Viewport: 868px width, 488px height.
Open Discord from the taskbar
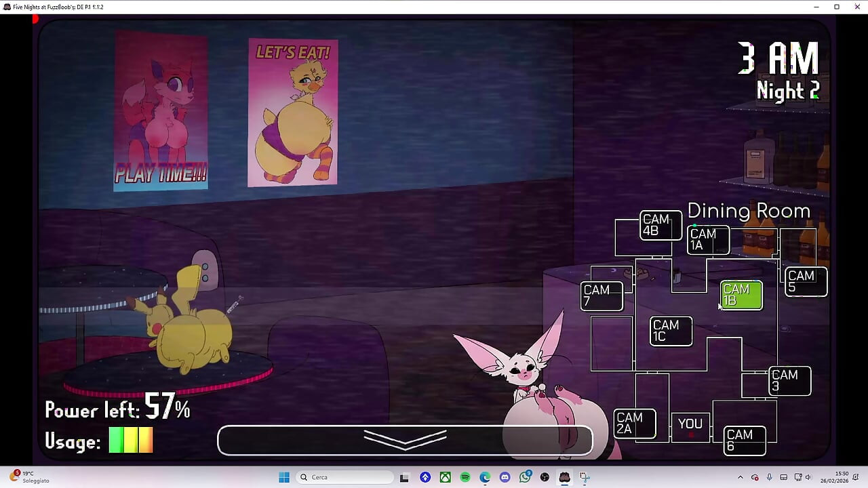click(x=505, y=477)
